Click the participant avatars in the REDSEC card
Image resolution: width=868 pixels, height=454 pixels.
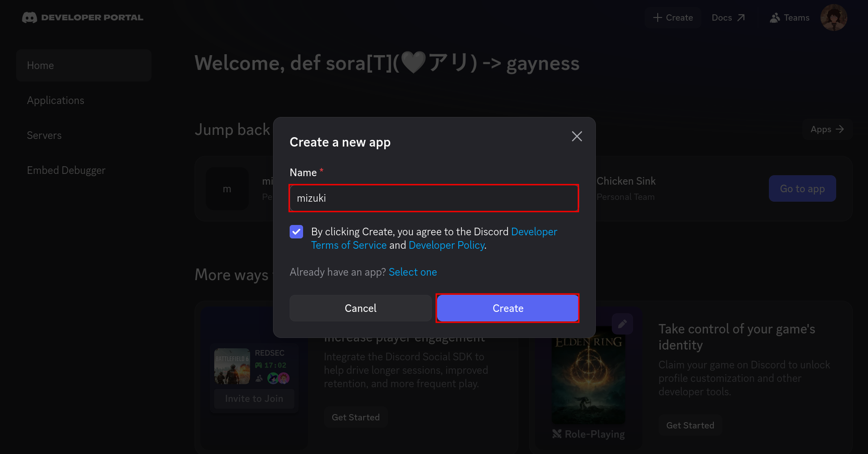coord(278,378)
